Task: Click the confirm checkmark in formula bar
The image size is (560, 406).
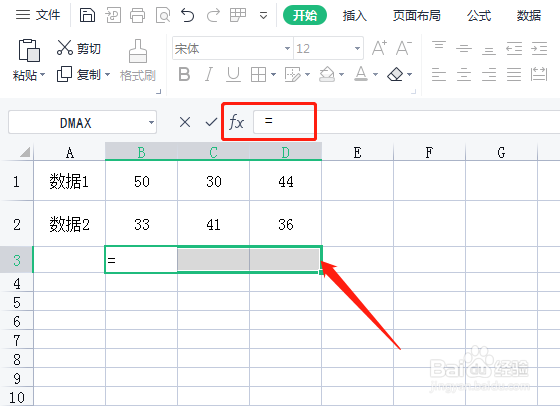Action: click(x=211, y=122)
